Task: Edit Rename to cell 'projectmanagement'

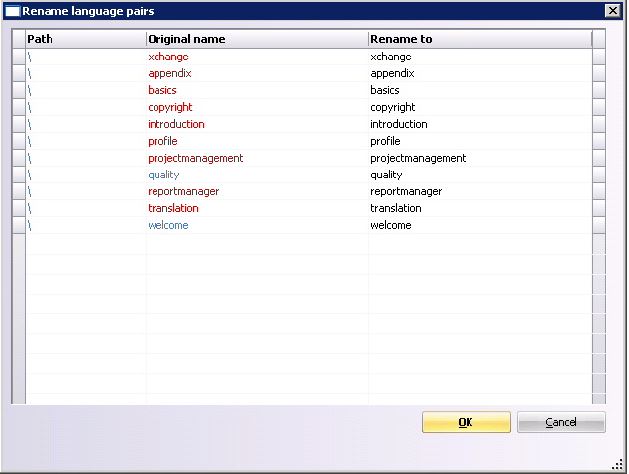Action: (480, 158)
